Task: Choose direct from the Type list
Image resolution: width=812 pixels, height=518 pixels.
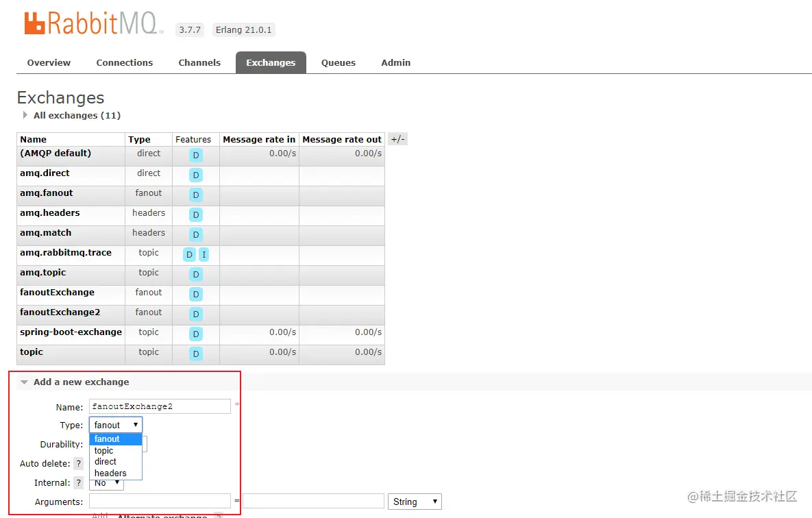Action: tap(116, 462)
